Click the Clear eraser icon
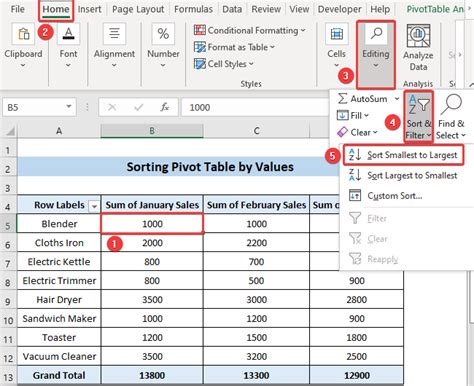 [342, 132]
